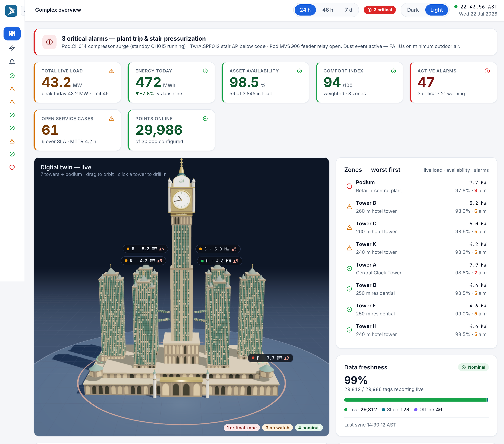The height and width of the screenshot is (444, 504).
Task: Open the Tower D 250 m residential row
Action: coord(417,289)
